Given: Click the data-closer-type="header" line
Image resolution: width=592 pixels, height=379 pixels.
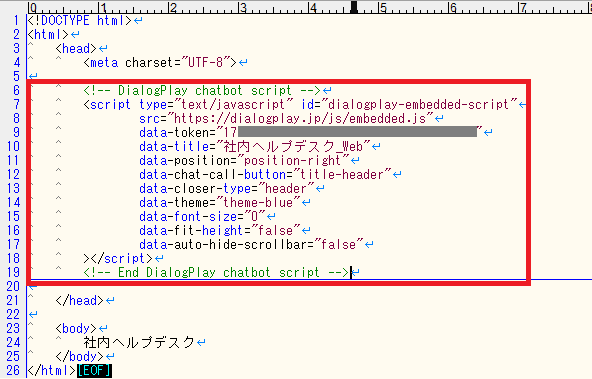Looking at the screenshot, I should (x=227, y=188).
